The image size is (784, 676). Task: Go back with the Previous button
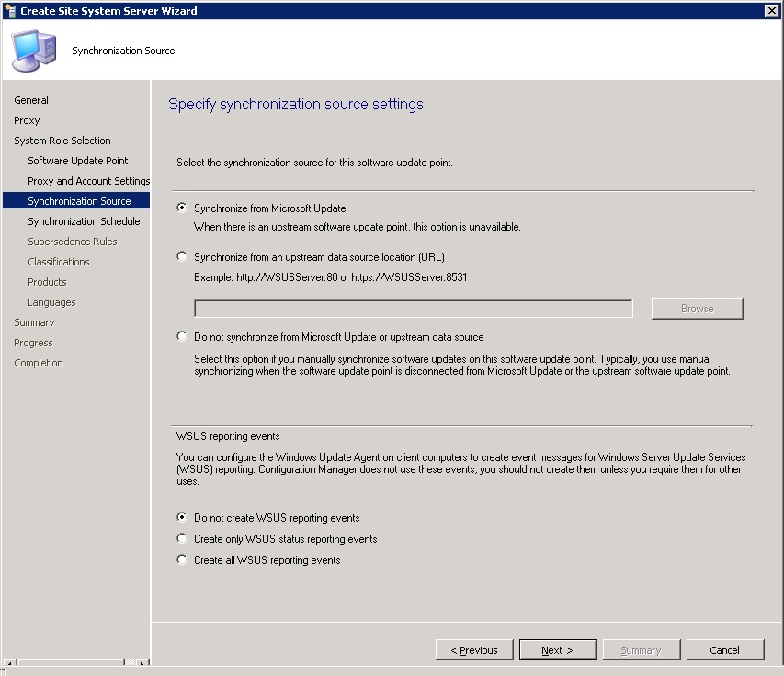pos(474,650)
